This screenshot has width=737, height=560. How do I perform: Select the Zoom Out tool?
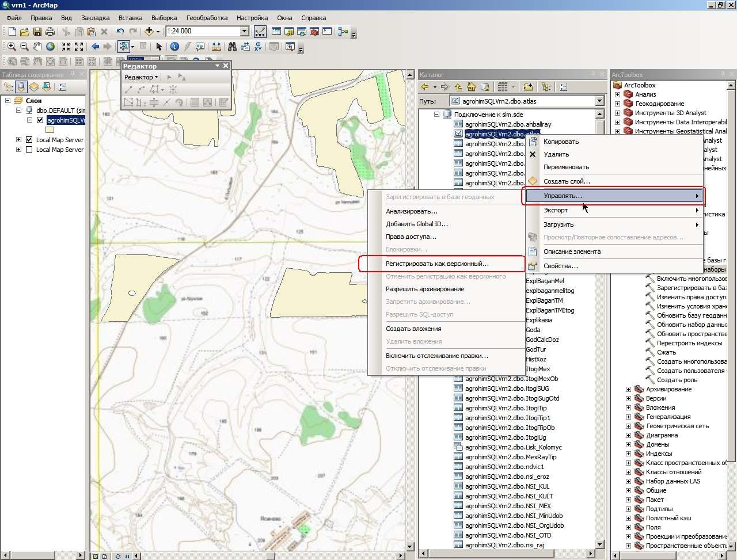click(x=24, y=47)
